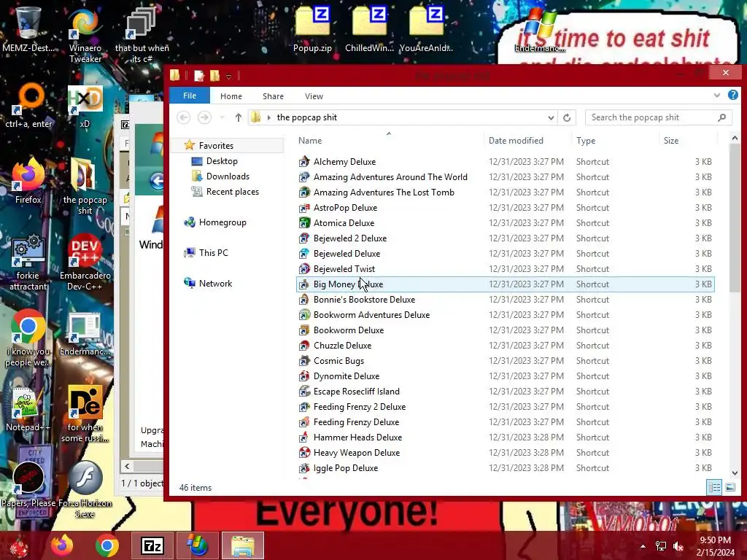747x560 pixels.
Task: Open the Share ribbon tab
Action: [273, 96]
